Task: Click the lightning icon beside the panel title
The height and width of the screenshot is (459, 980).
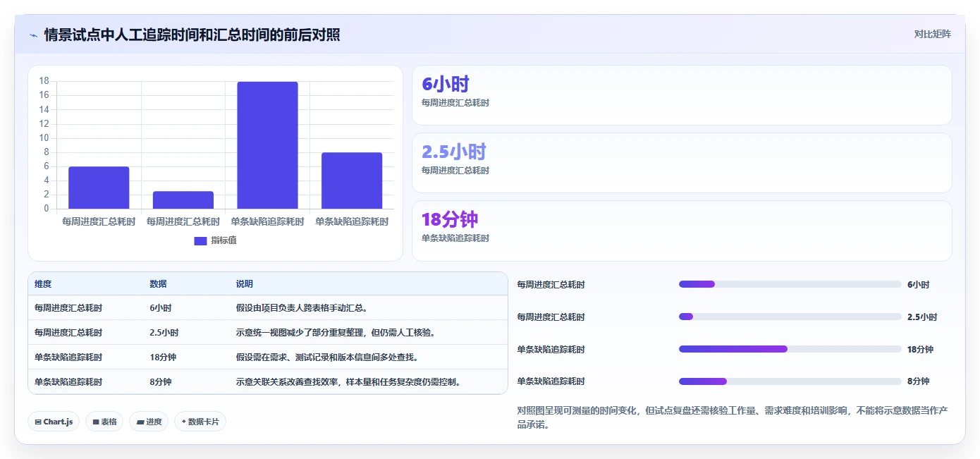Action: (34, 35)
